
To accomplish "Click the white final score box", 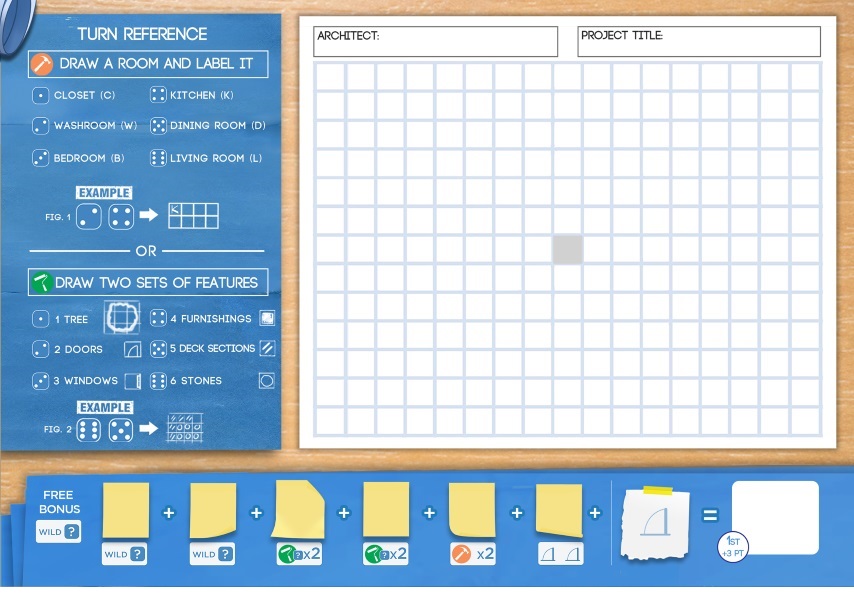I will (x=775, y=515).
